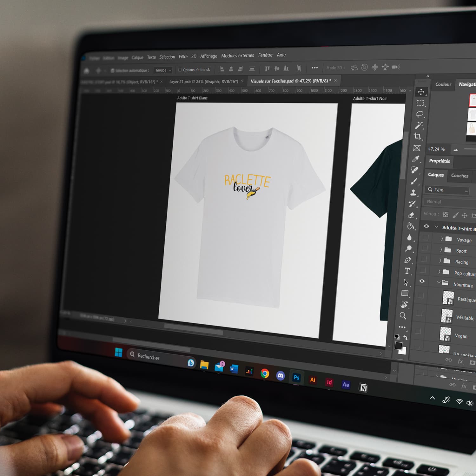The width and height of the screenshot is (476, 476).
Task: Select the Rectangle shape tool
Action: pyautogui.click(x=405, y=293)
